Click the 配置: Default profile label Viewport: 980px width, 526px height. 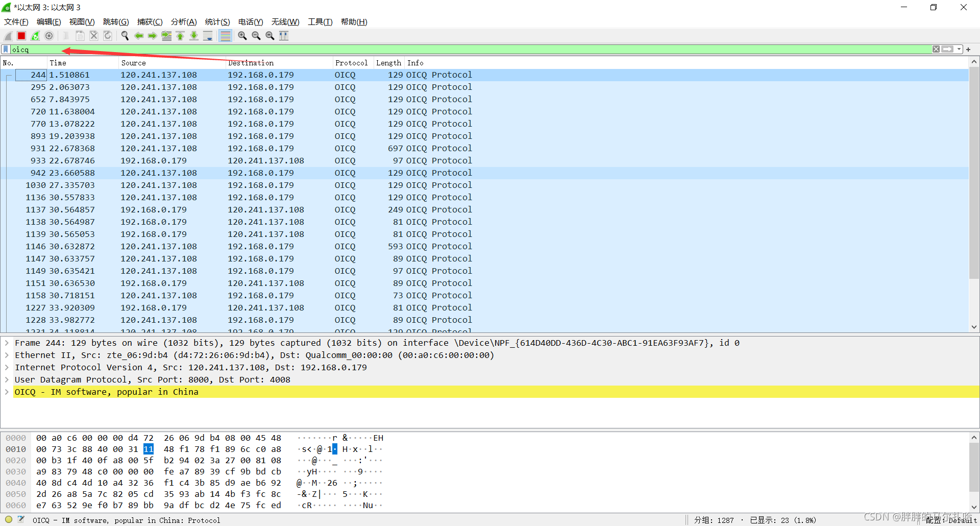coord(951,520)
